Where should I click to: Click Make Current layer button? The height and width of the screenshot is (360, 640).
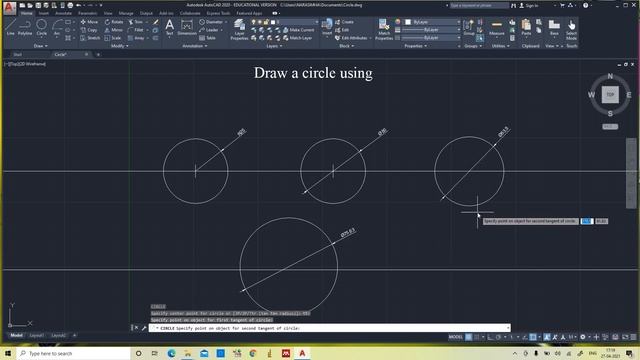coord(299,30)
